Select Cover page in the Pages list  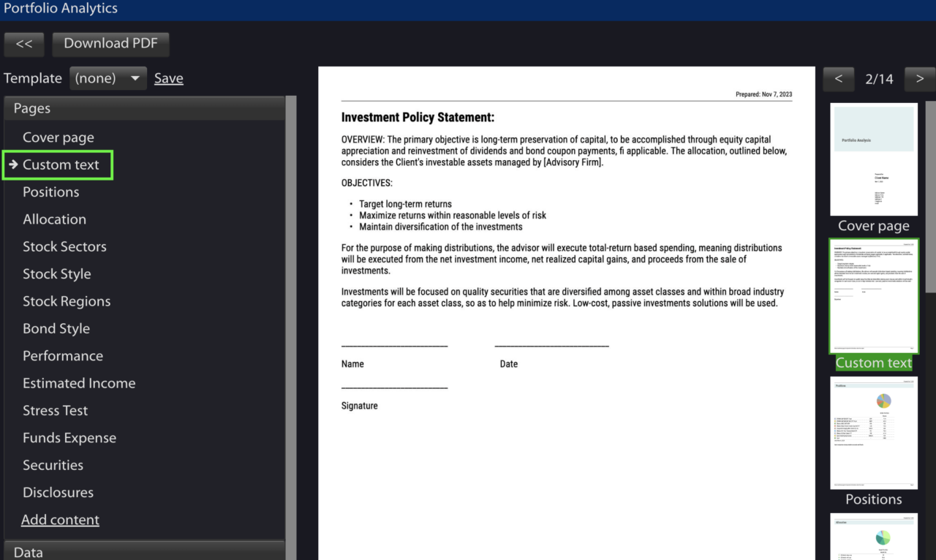[x=58, y=137]
